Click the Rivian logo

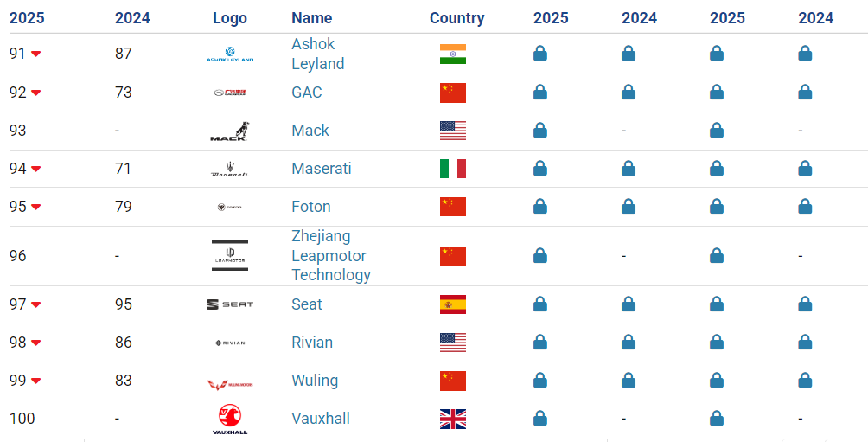(230, 343)
